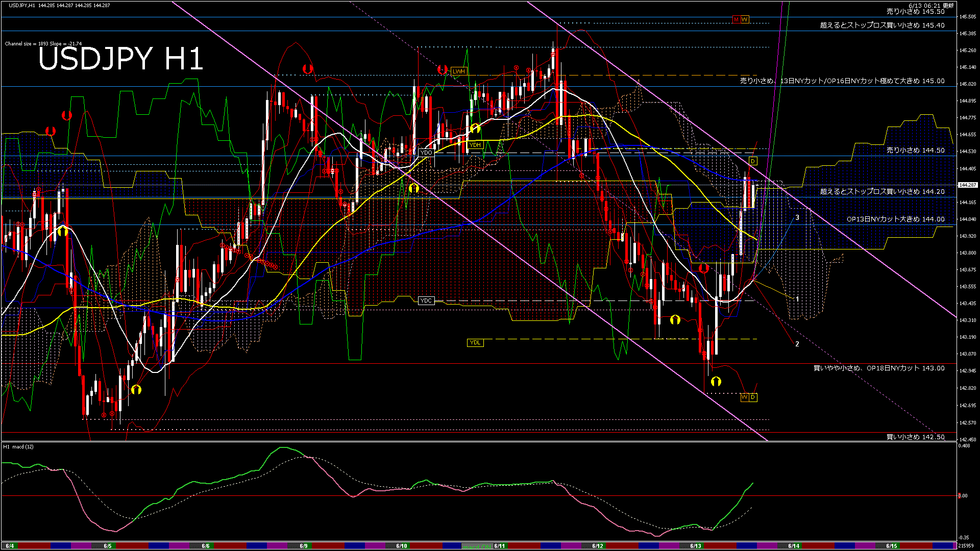
Task: Select the YDO label box
Action: pos(426,153)
